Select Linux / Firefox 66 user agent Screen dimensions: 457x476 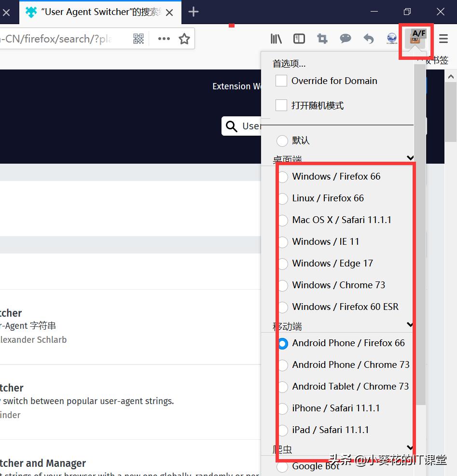(x=283, y=198)
